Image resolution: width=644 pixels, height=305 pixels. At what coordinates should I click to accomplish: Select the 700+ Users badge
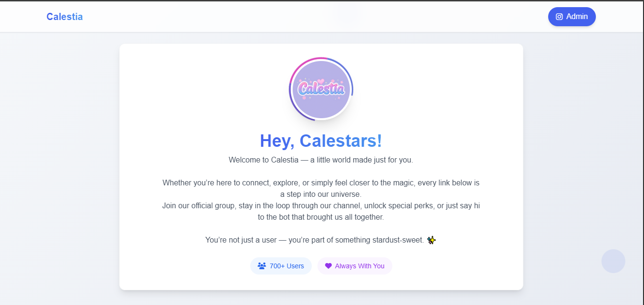click(x=281, y=266)
